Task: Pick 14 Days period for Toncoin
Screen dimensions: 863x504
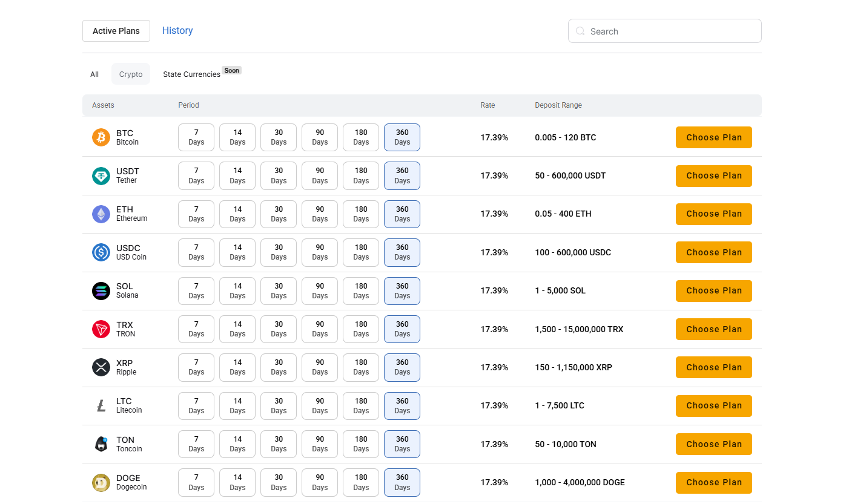Action: click(x=237, y=444)
